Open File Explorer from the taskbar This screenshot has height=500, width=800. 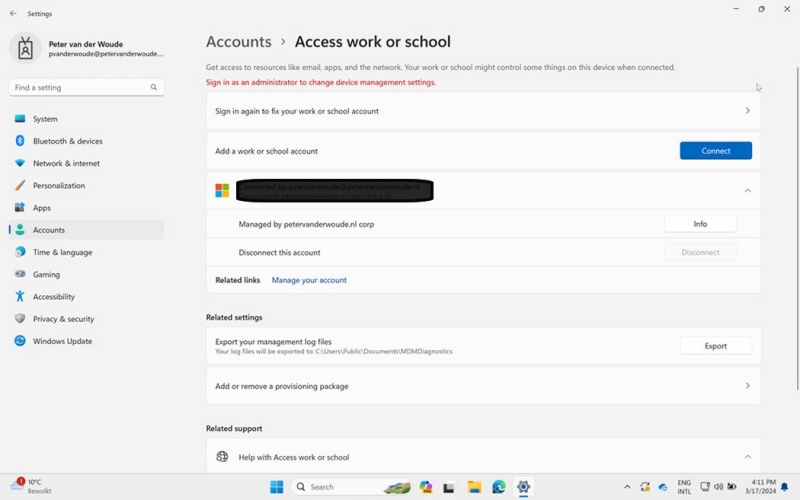[x=474, y=487]
